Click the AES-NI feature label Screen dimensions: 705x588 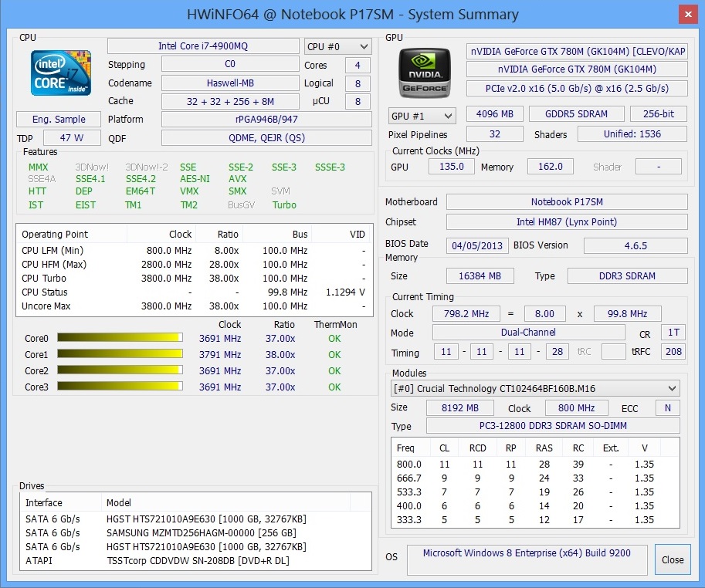(x=195, y=179)
